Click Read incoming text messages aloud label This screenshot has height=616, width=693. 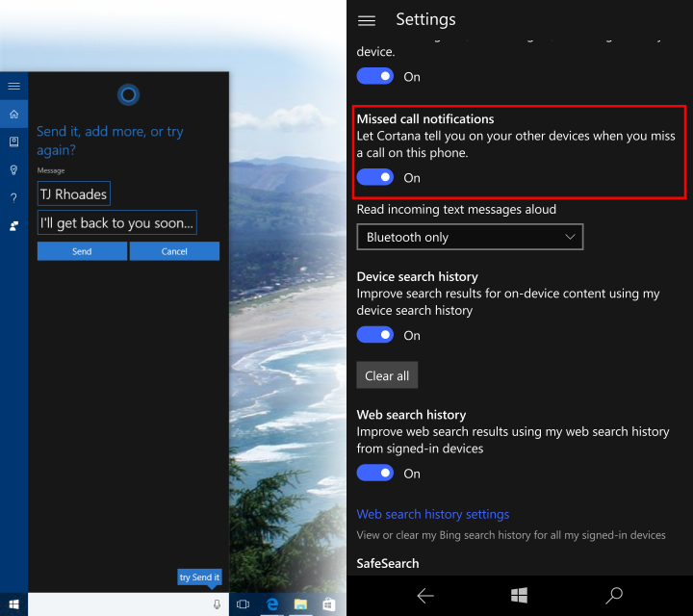[456, 210]
